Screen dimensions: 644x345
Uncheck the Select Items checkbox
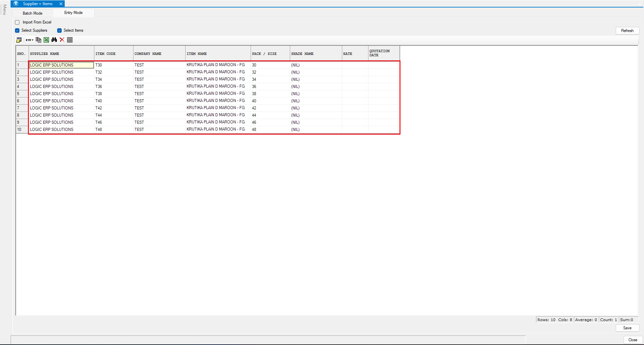(x=60, y=30)
